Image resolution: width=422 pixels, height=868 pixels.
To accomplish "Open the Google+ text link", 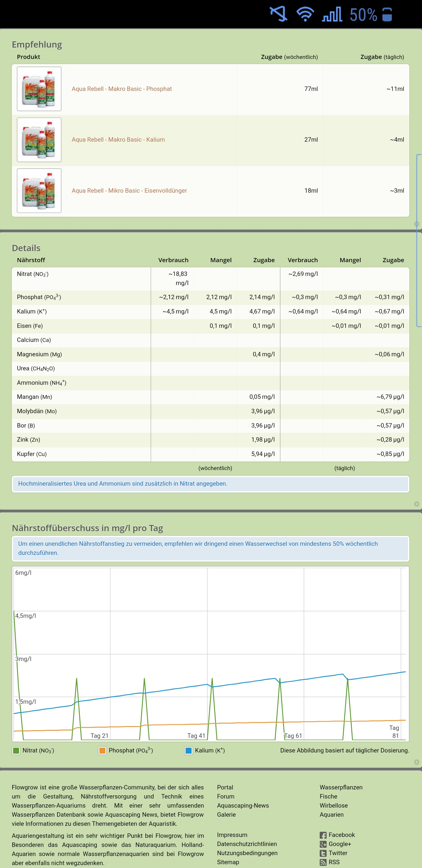I will (340, 844).
